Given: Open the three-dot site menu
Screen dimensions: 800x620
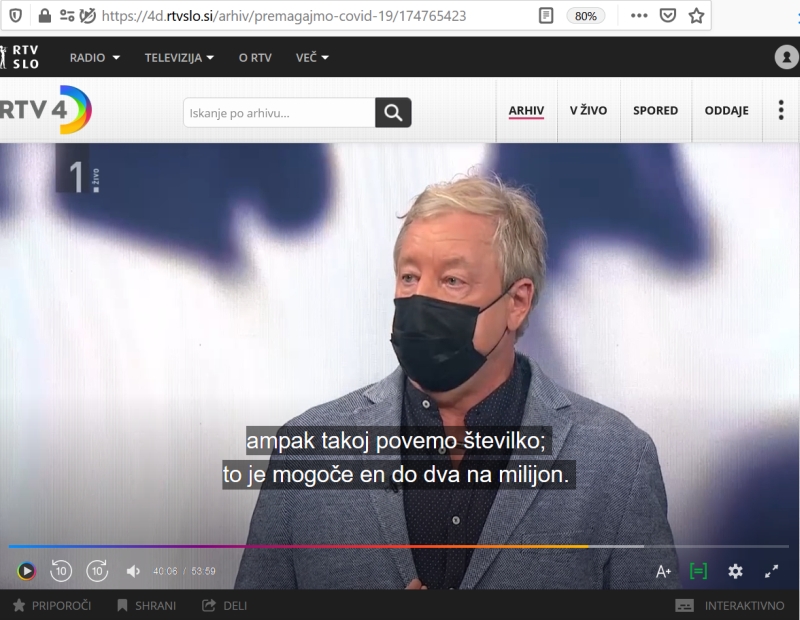Looking at the screenshot, I should [781, 110].
